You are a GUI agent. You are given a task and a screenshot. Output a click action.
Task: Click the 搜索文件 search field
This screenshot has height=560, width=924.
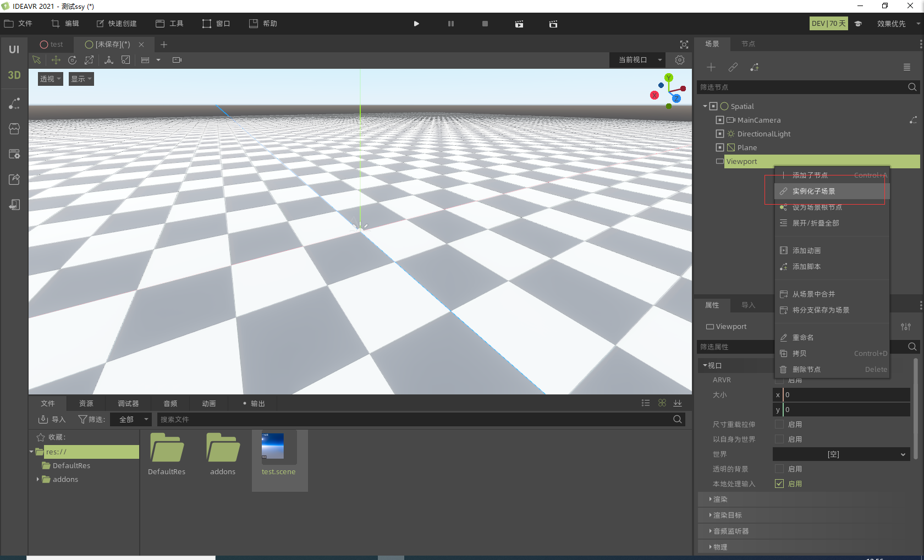(x=421, y=419)
